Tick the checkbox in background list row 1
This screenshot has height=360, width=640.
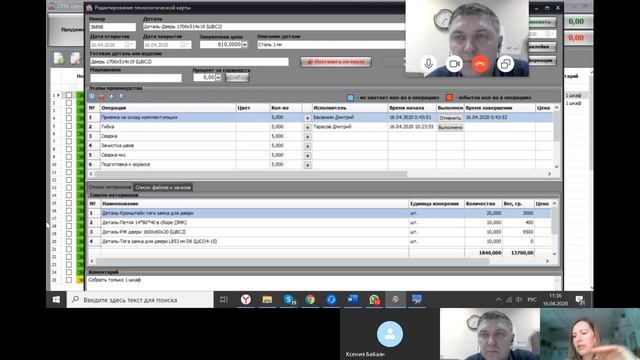coord(69,95)
